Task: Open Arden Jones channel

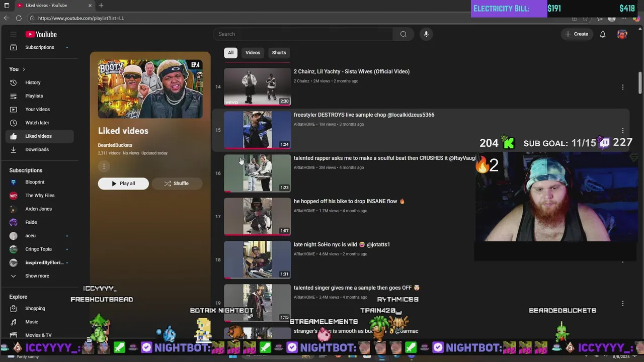Action: 40,209
